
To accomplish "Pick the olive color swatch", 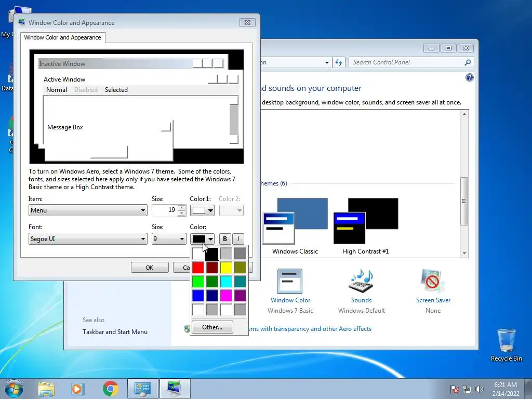I will click(x=240, y=268).
